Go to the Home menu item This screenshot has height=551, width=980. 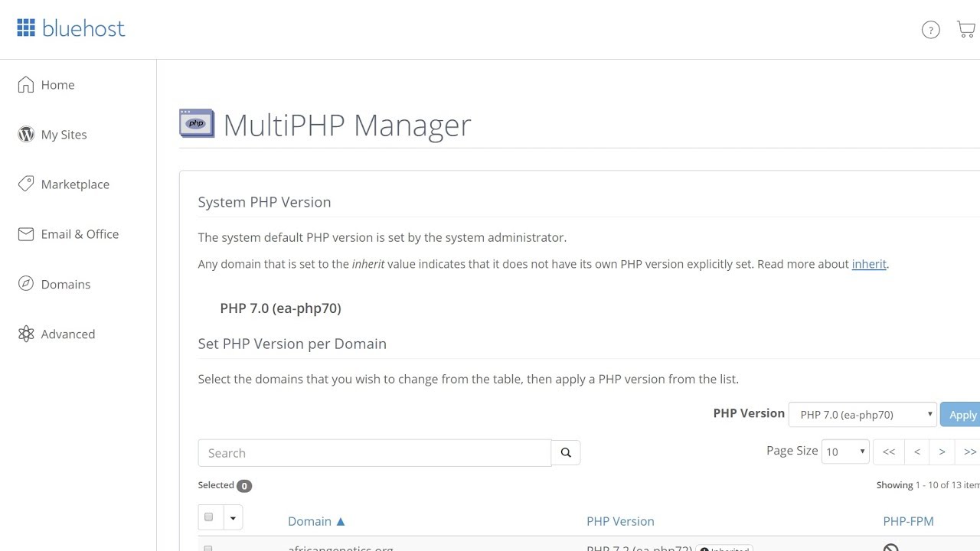(58, 85)
